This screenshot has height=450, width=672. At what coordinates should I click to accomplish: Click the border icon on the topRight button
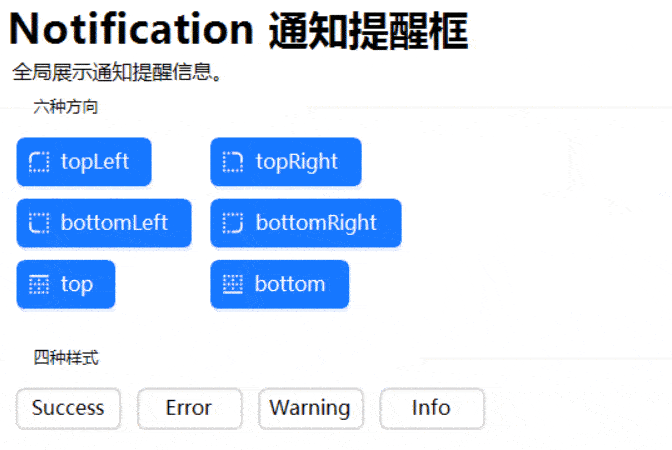[232, 162]
